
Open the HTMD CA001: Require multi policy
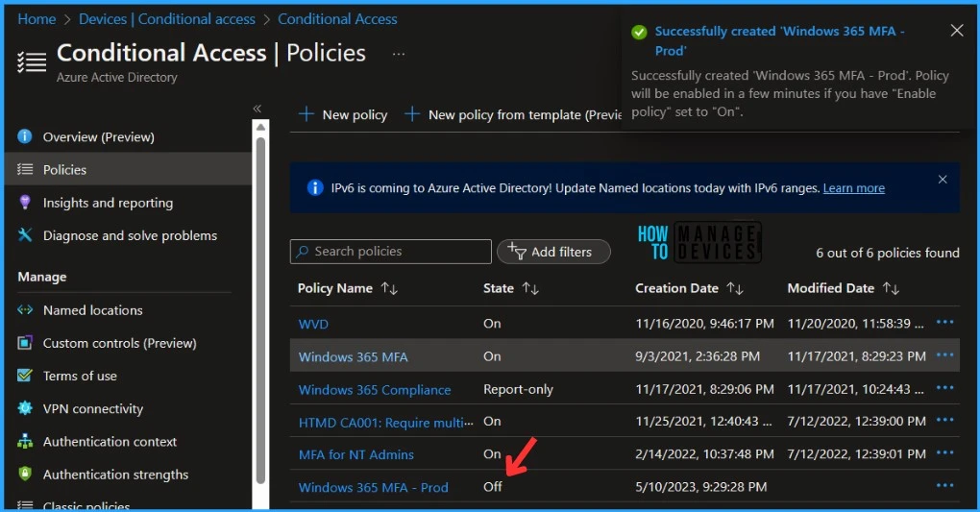tap(385, 422)
